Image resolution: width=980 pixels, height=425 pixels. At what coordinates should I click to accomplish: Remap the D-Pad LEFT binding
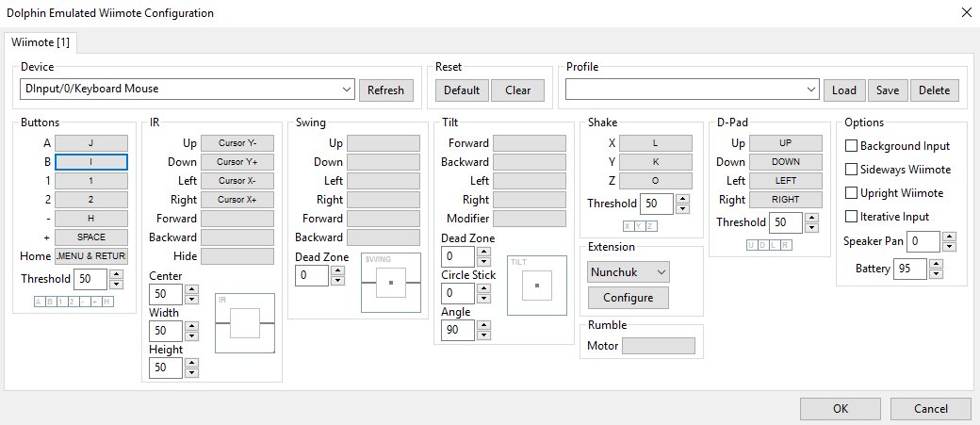tap(786, 181)
